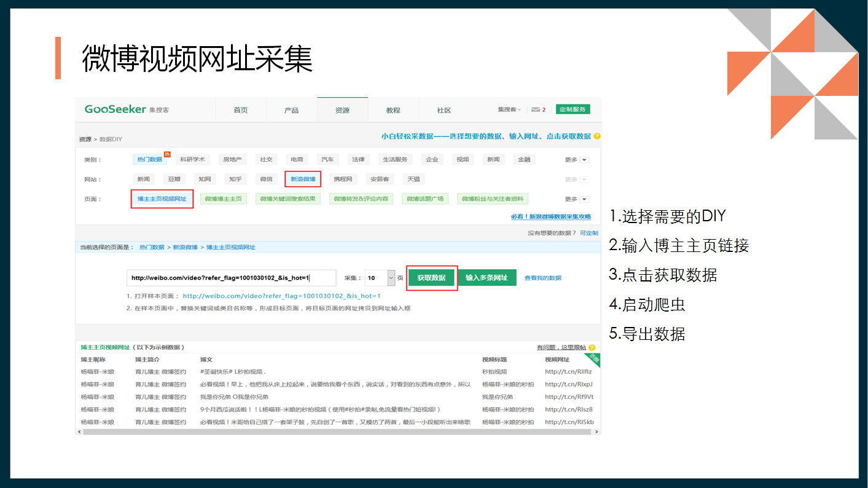The image size is (868, 488).
Task: Select the 微博粉丝与关注者资料 page type
Action: click(x=493, y=199)
